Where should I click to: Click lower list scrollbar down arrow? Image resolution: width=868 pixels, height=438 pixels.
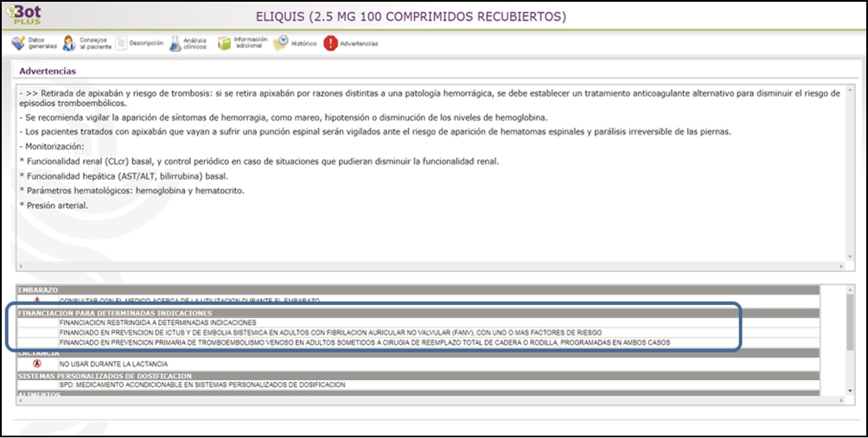click(848, 392)
